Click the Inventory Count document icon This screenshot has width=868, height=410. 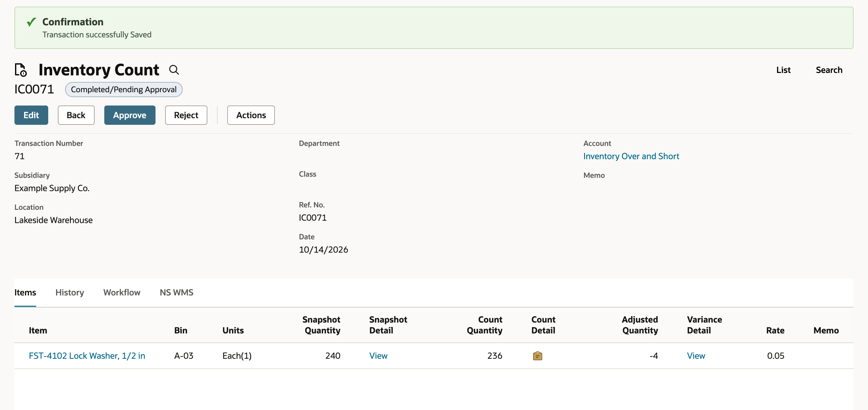20,70
